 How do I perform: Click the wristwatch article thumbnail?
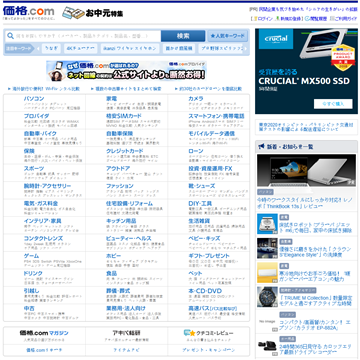coord(267,297)
